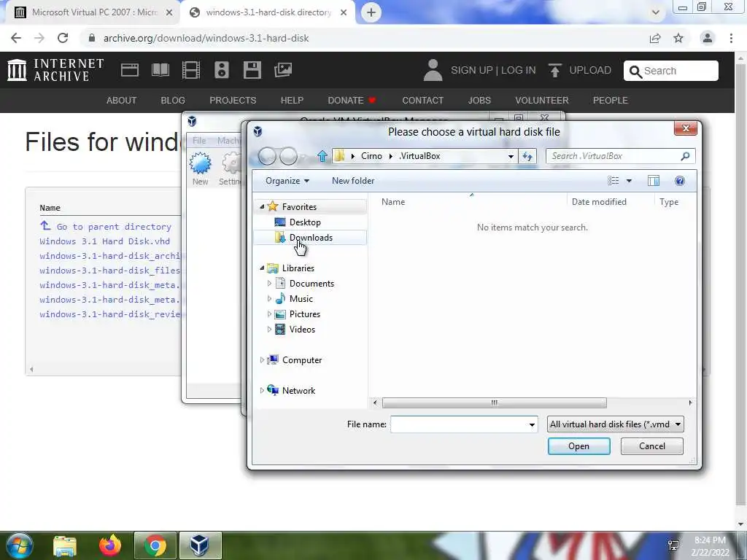Open Chrome profile avatar

[x=708, y=38]
